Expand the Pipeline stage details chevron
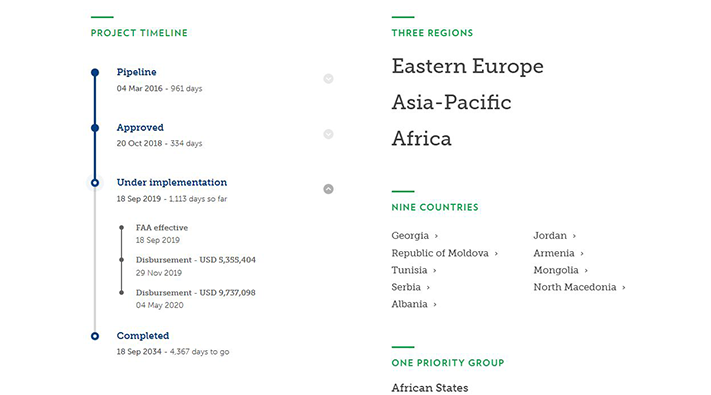711x395 pixels. (x=328, y=78)
